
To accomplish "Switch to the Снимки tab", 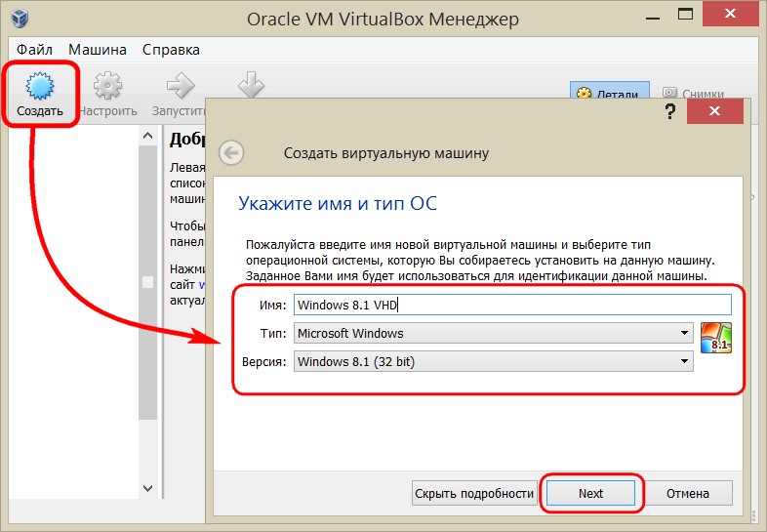I will [695, 92].
